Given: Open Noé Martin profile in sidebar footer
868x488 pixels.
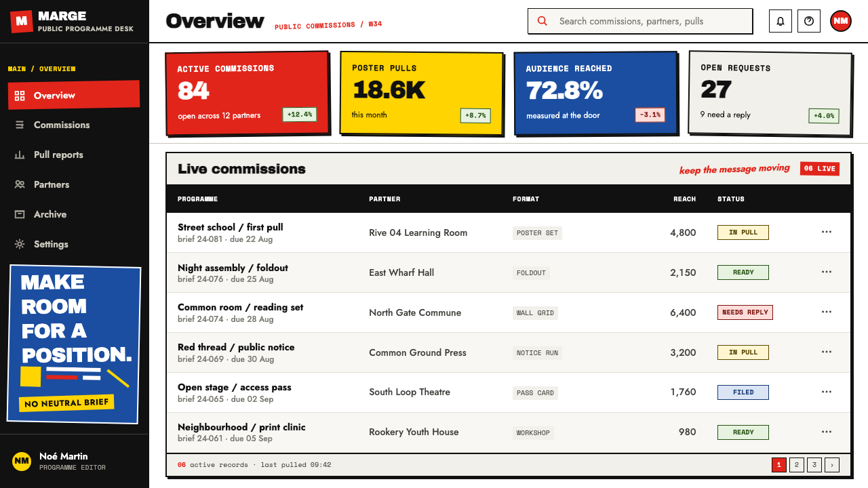Looking at the screenshot, I should tap(74, 462).
